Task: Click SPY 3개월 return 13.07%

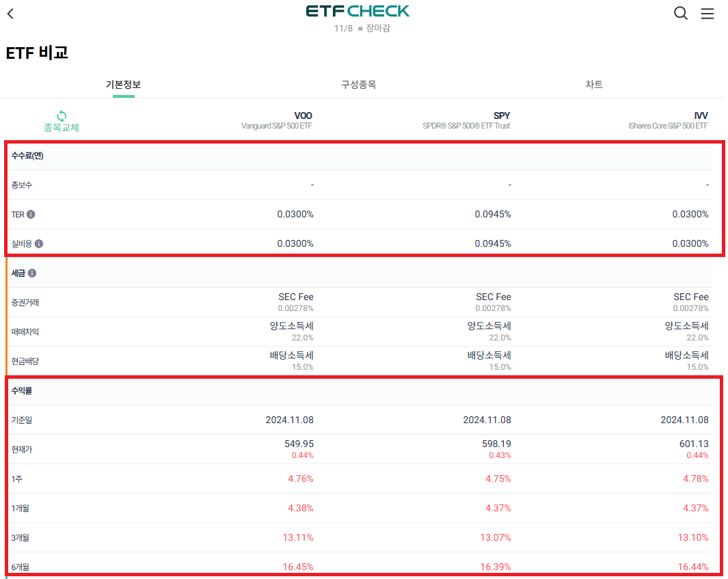Action: pos(496,537)
